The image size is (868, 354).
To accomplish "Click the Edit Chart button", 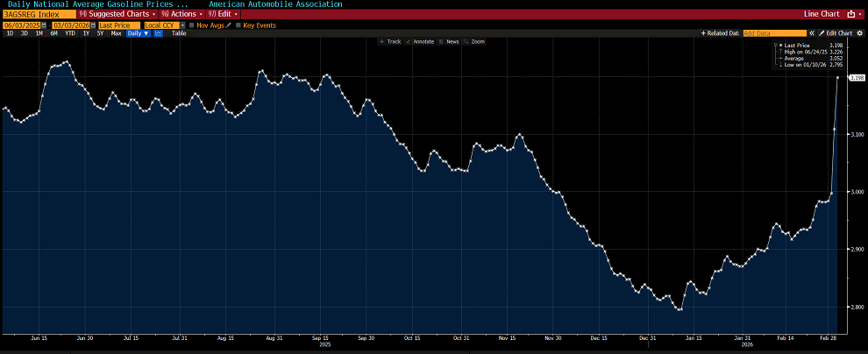I will point(836,33).
